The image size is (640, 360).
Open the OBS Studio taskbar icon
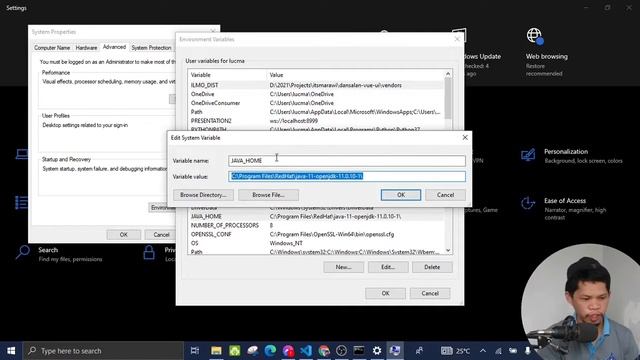point(341,351)
